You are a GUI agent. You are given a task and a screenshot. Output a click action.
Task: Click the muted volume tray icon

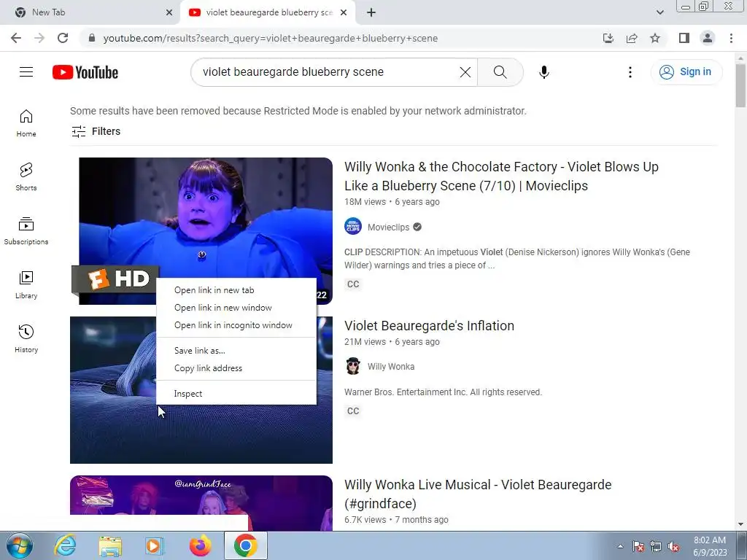673,546
